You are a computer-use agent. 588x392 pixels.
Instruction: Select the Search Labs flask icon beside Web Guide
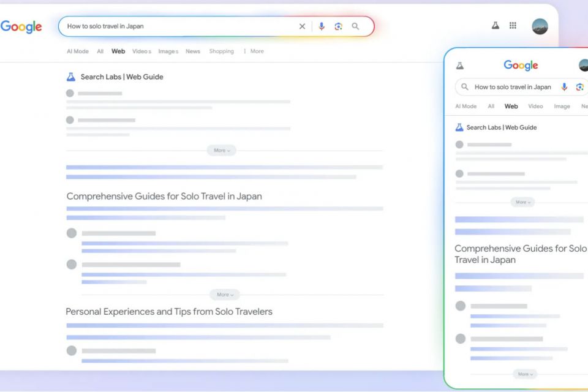pyautogui.click(x=71, y=77)
